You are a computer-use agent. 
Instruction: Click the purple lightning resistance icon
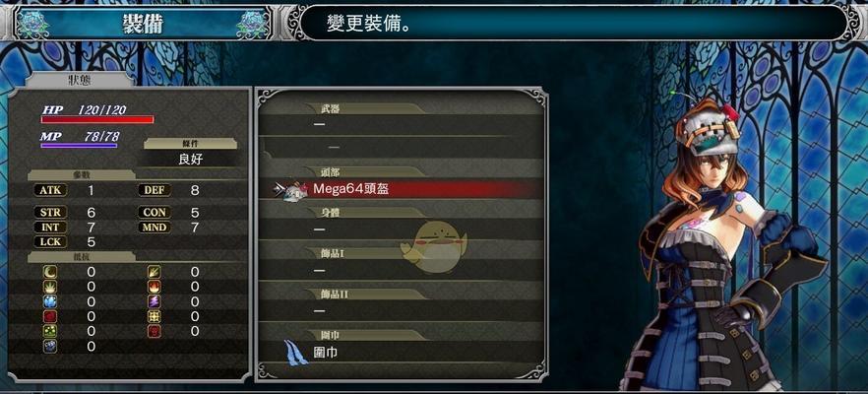tap(154, 301)
